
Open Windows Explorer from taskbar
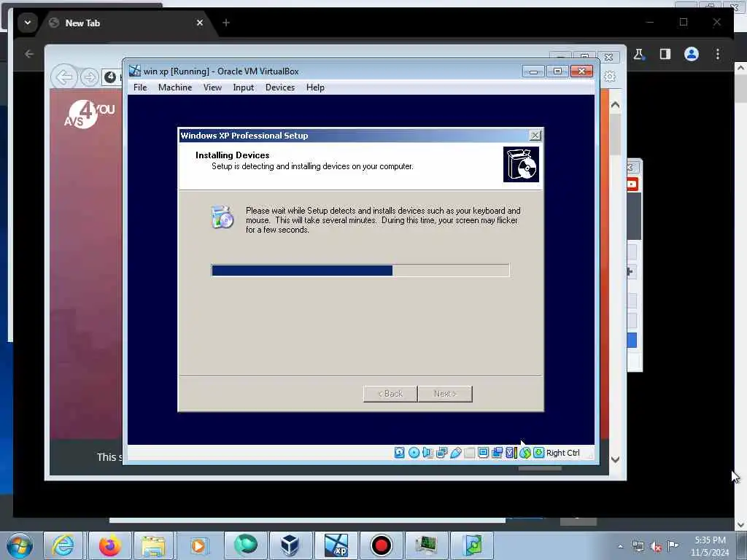[153, 545]
